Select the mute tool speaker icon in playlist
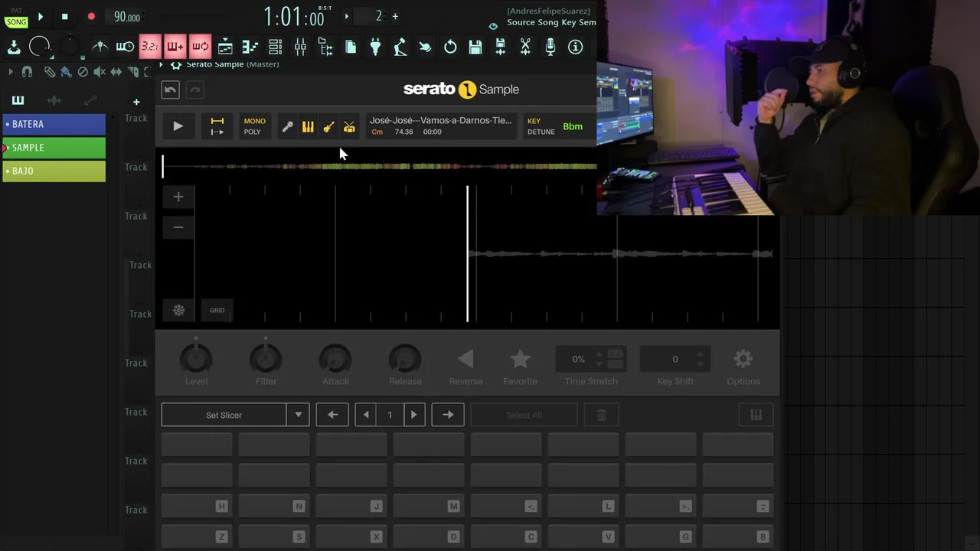The image size is (980, 551). [x=100, y=72]
